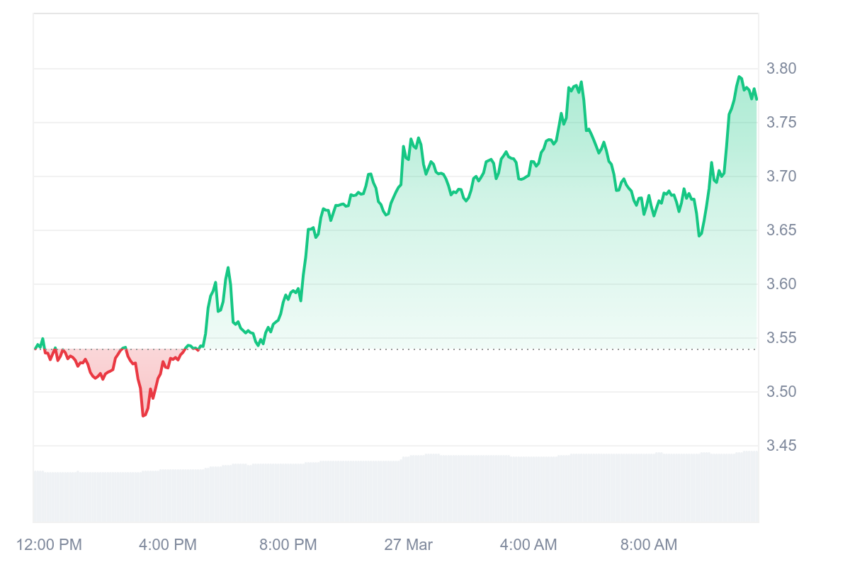Viewport: 850px width, 567px height.
Task: Click the 3.65 price axis label
Action: 781,230
